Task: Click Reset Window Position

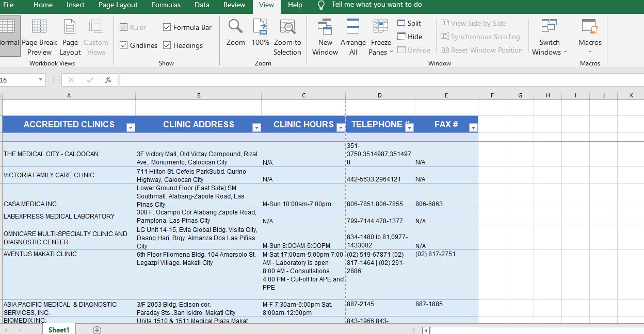Action: [481, 50]
